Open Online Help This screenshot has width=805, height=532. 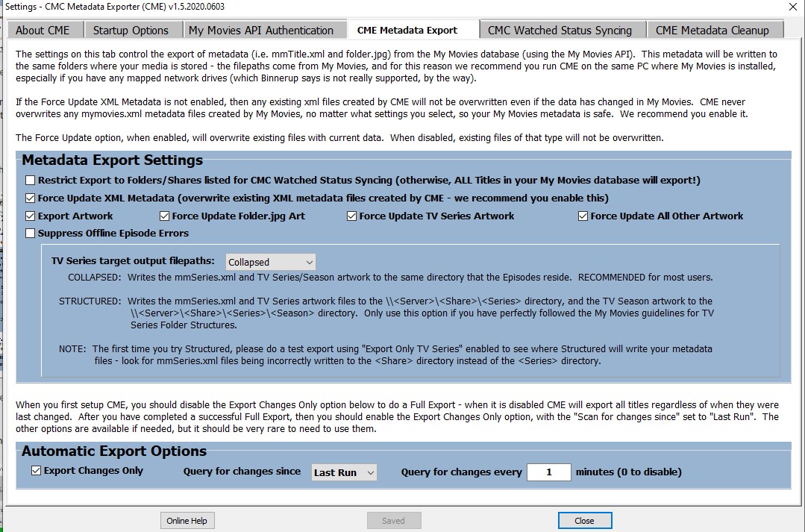[187, 521]
